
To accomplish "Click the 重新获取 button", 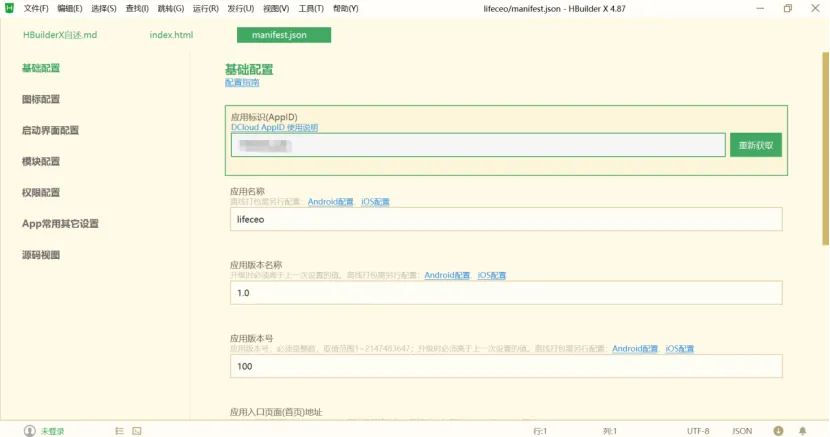I will [756, 145].
